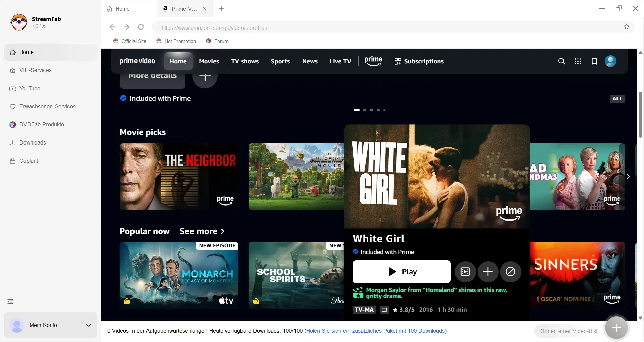This screenshot has width=644, height=342.
Task: Select TV shows in Prime Video navigation
Action: (x=245, y=61)
